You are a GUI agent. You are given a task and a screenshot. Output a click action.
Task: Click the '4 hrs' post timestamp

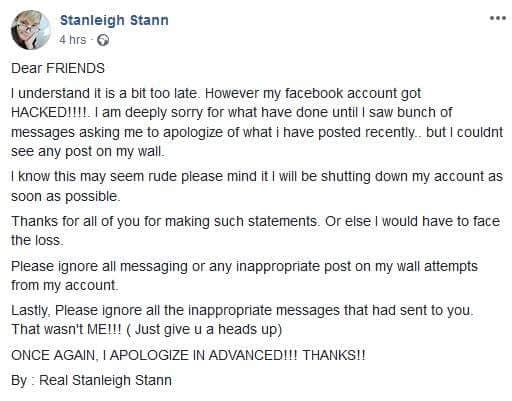point(73,40)
